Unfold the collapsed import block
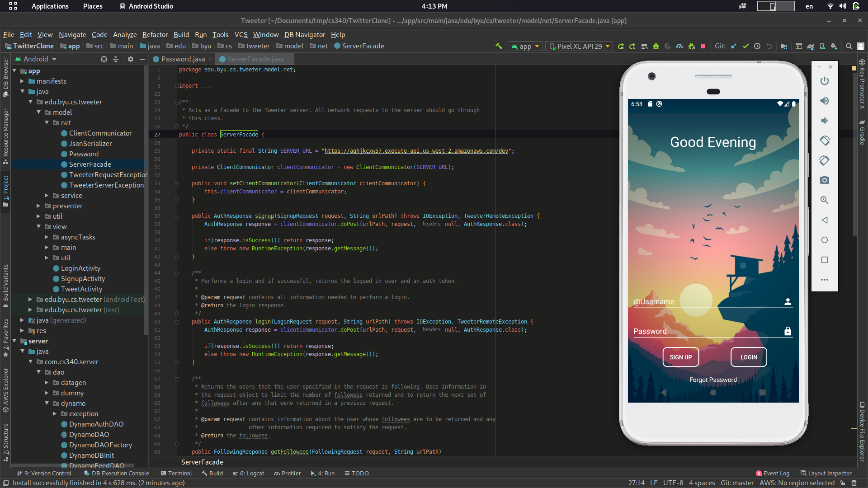Viewport: 868px width, 488px height. pyautogui.click(x=177, y=86)
